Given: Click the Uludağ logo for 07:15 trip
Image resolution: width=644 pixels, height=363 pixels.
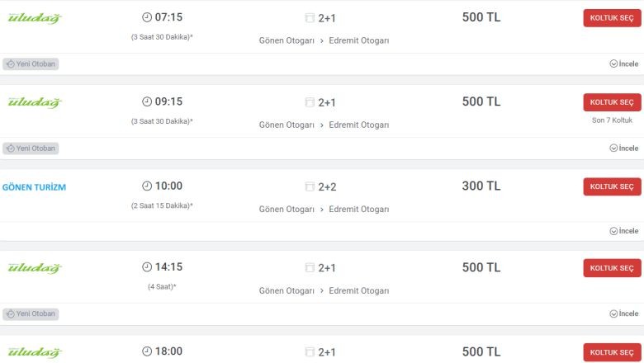Looking at the screenshot, I should (x=35, y=18).
